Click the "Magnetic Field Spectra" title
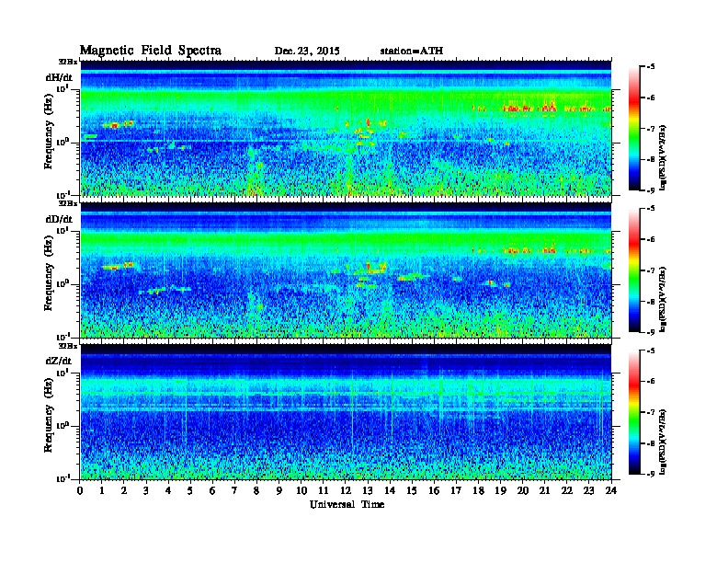Screen dimensions: 728x563 [x=151, y=51]
